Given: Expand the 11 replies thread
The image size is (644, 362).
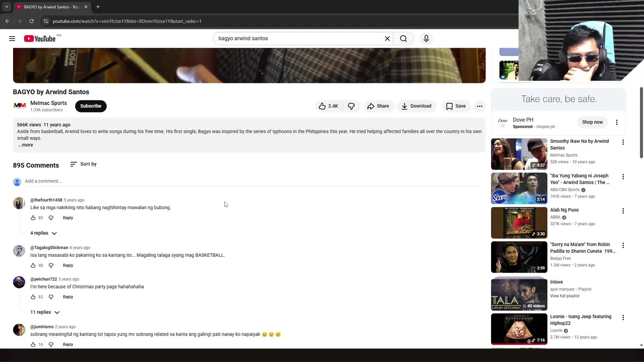Looking at the screenshot, I should tap(45, 312).
